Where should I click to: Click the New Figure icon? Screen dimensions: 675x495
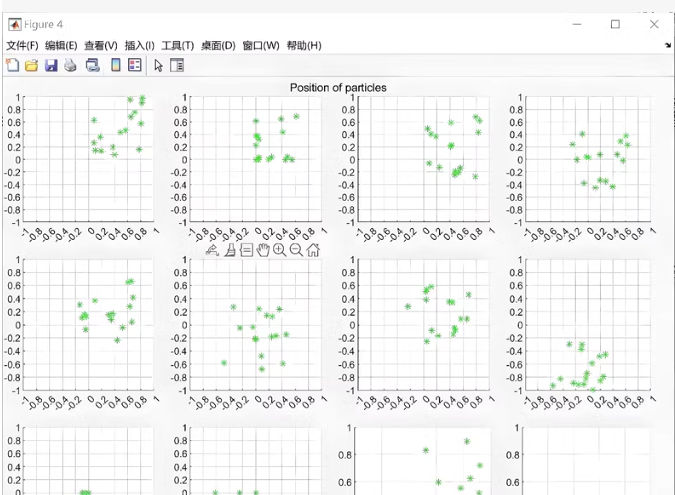[12, 65]
